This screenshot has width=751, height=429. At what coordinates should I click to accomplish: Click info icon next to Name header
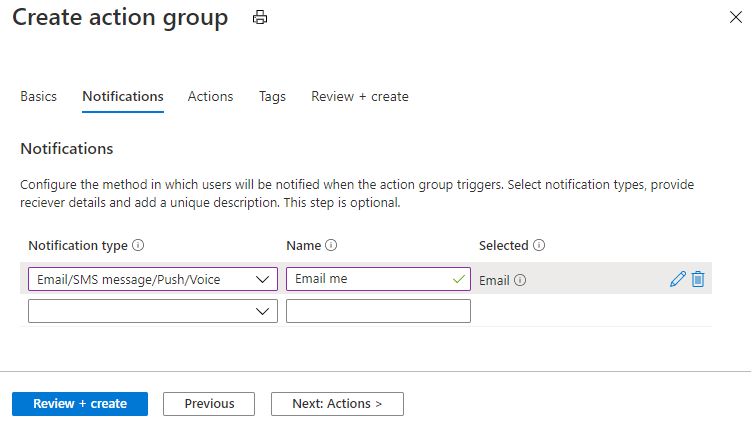click(331, 245)
